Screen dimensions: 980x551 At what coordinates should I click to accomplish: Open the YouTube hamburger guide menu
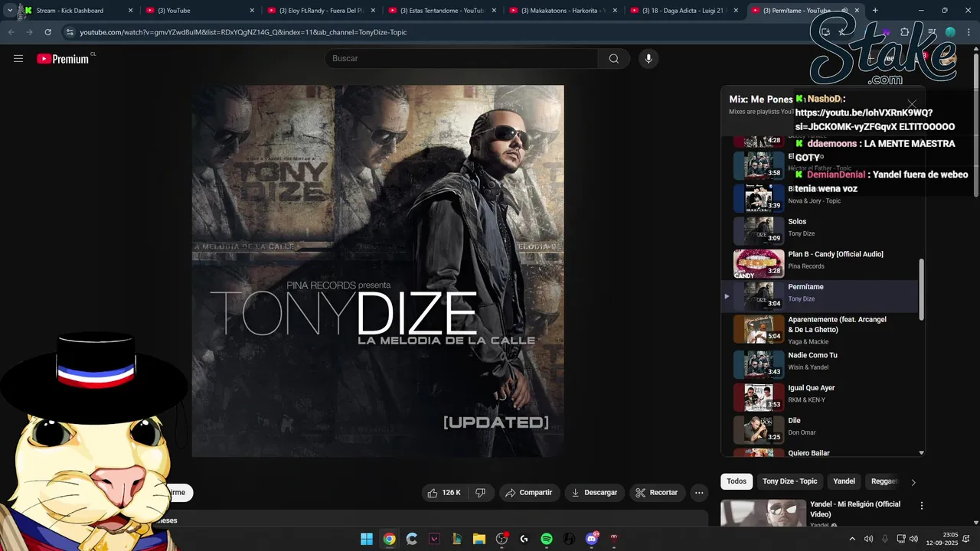coord(18,59)
